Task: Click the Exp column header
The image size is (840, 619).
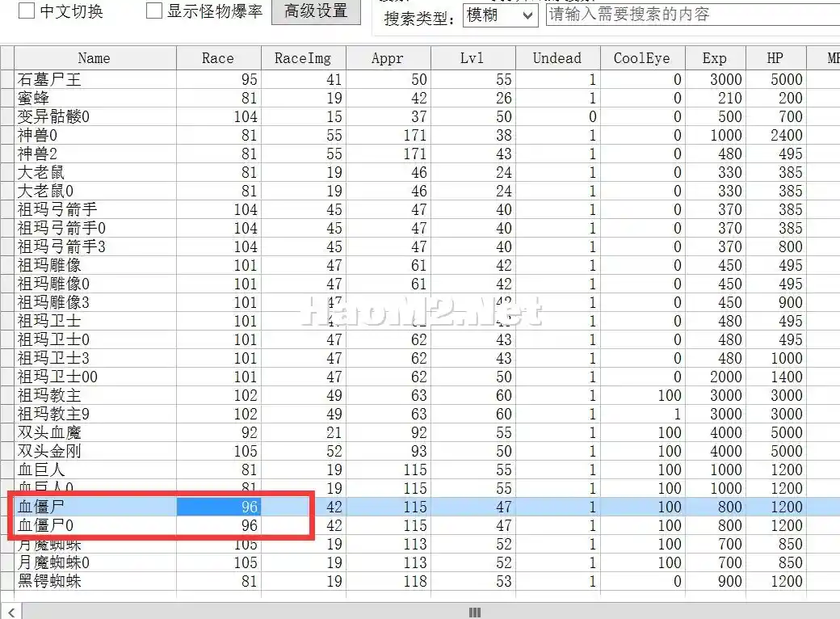Action: 715,58
